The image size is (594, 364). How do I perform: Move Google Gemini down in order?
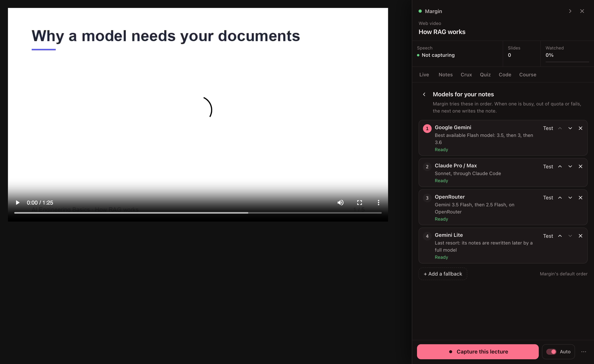(x=570, y=128)
